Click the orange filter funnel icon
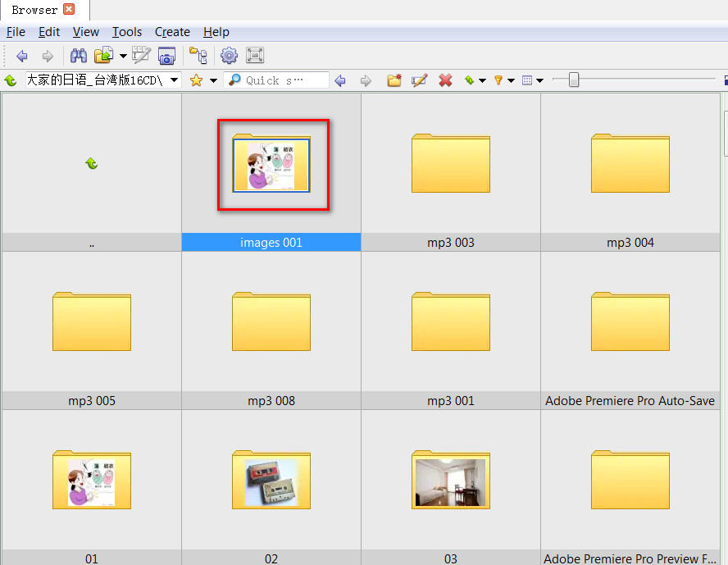The height and width of the screenshot is (565, 728). point(498,80)
